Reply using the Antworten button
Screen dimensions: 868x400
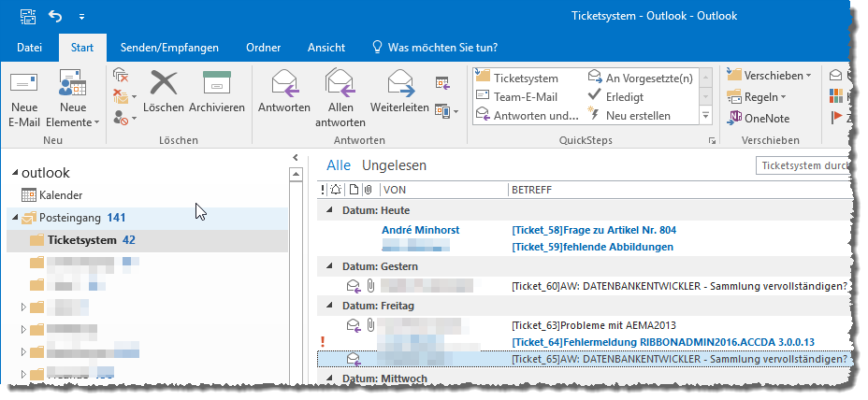284,93
